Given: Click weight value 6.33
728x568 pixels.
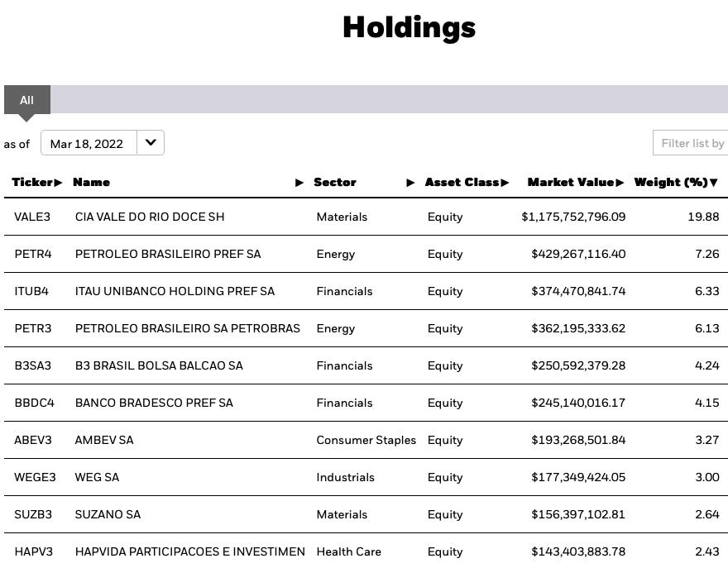Looking at the screenshot, I should point(707,291).
